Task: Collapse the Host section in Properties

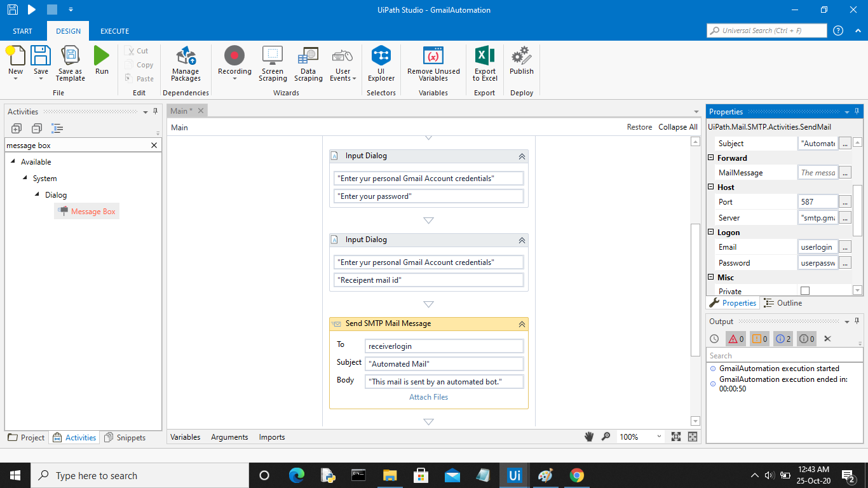Action: tap(712, 187)
